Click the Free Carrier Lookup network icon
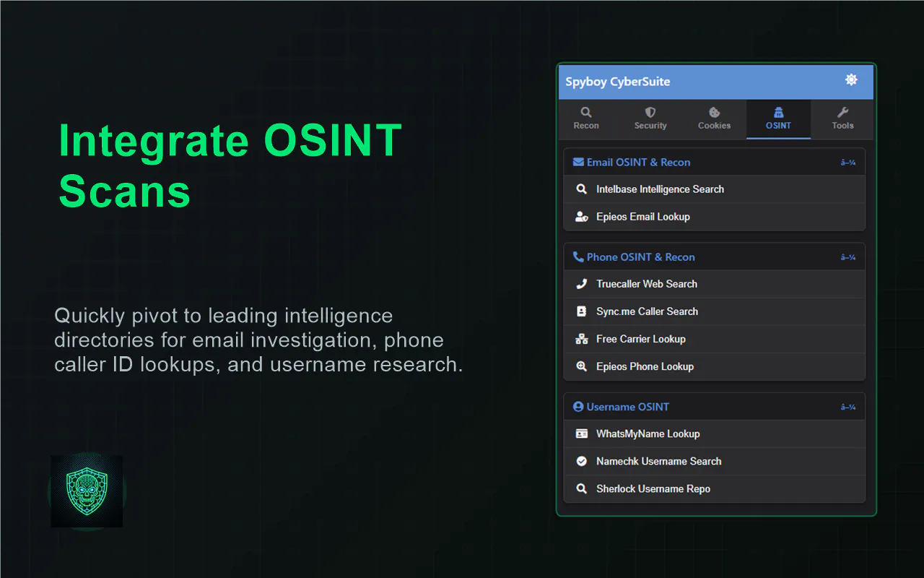The width and height of the screenshot is (924, 578). [x=581, y=339]
